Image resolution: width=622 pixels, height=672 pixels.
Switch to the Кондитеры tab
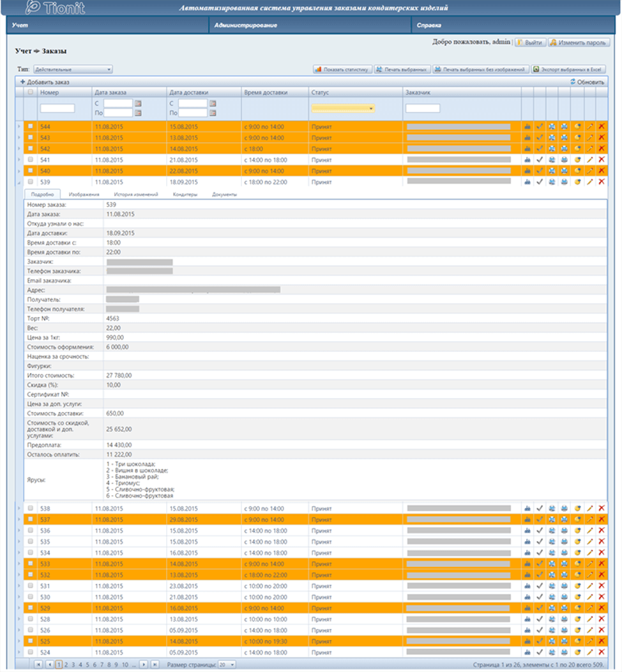(x=185, y=194)
